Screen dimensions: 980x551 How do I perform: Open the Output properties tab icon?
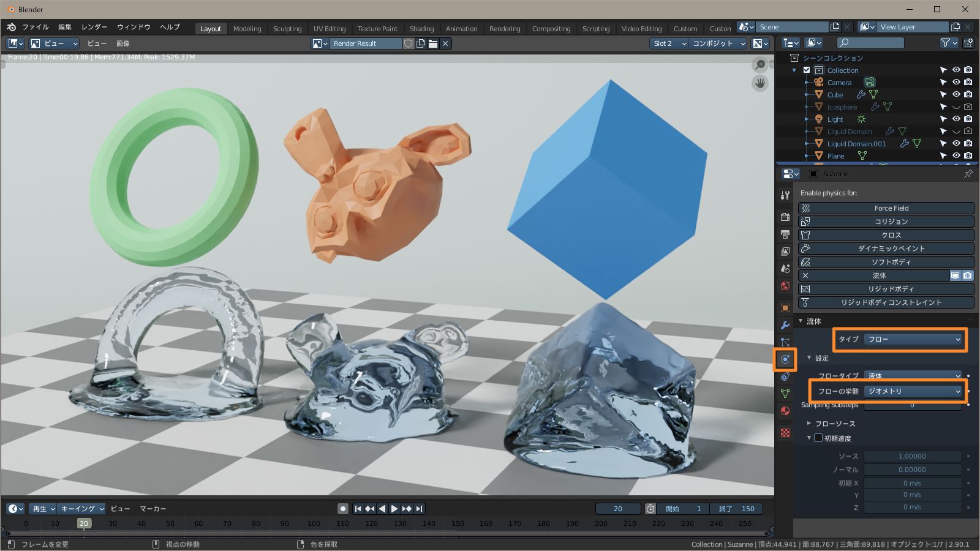[x=785, y=234]
